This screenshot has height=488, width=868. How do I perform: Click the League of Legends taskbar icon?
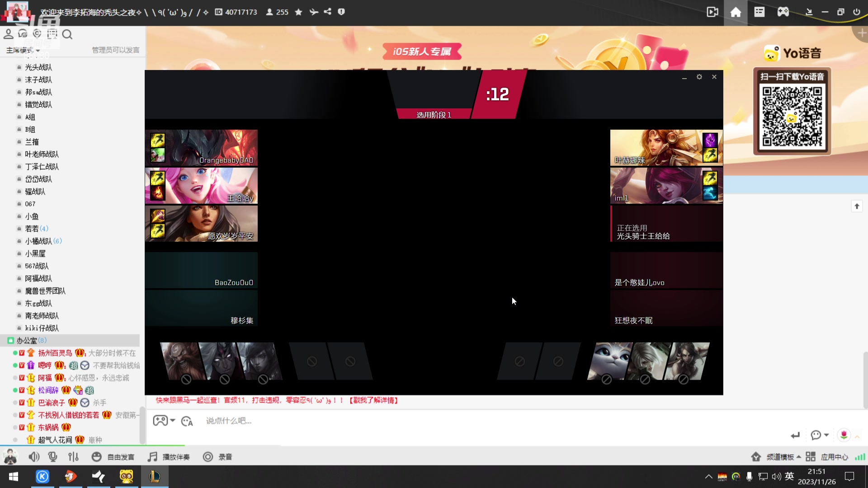[x=155, y=476]
